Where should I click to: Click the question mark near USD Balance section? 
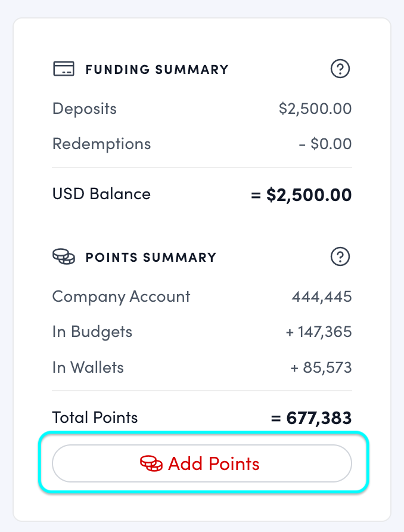[x=340, y=69]
